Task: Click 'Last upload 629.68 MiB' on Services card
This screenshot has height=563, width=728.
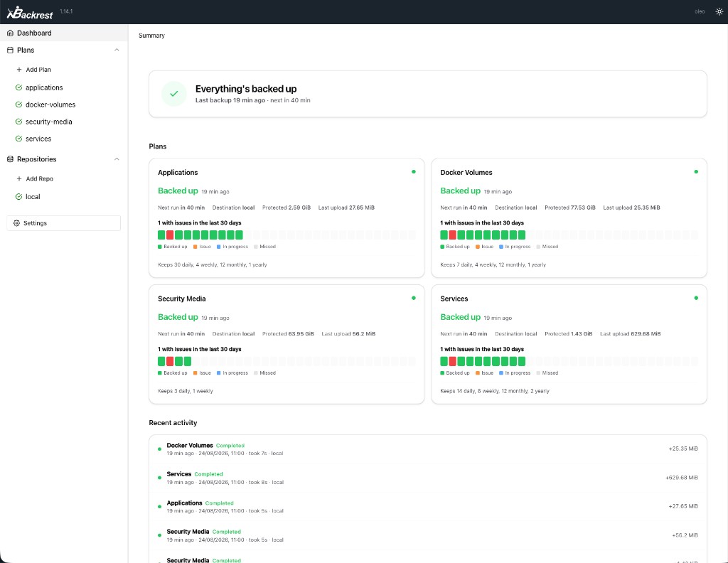Action: click(630, 333)
